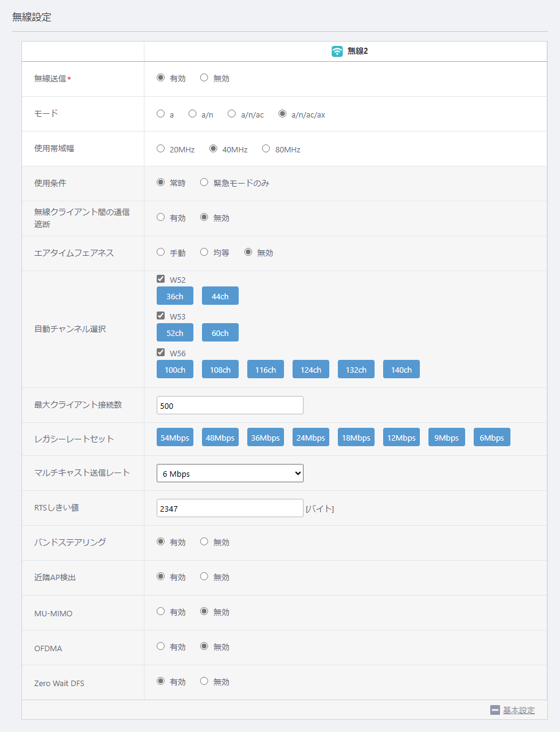Set 無線送信 to 無効

point(204,78)
